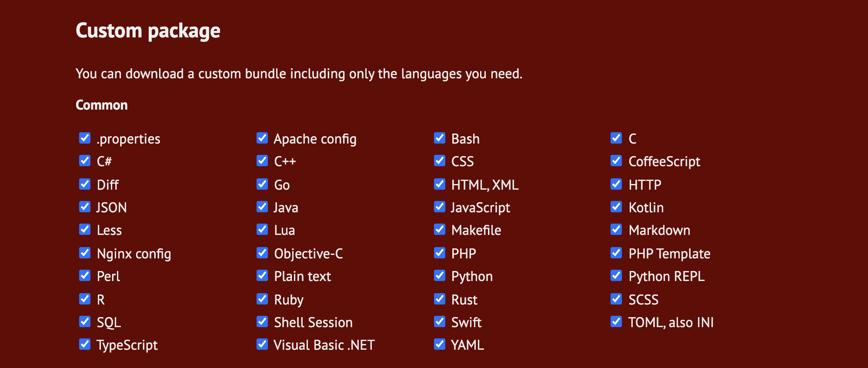Screen dimensions: 868x368
Task: Uncheck the Objective-C checkbox
Action: point(262,253)
